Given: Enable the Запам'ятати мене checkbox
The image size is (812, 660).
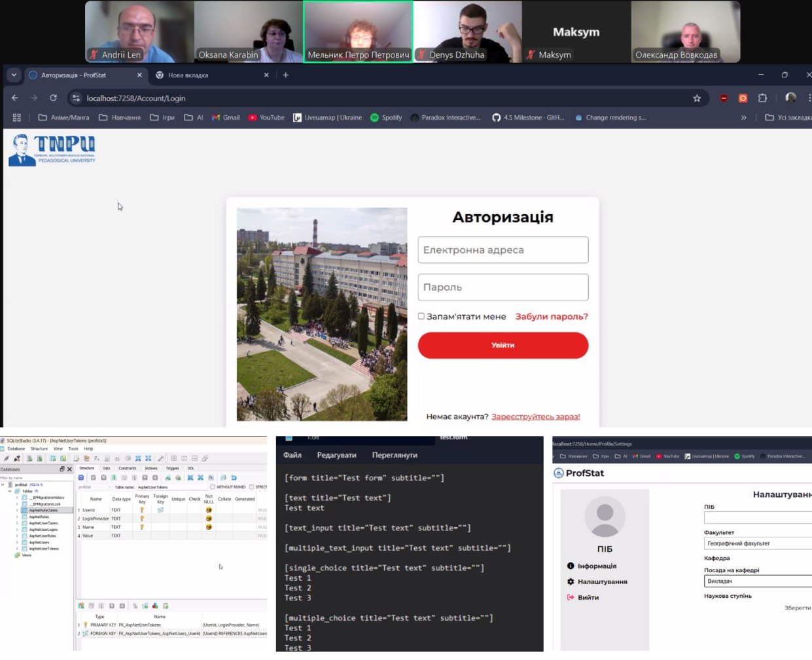Looking at the screenshot, I should [421, 316].
